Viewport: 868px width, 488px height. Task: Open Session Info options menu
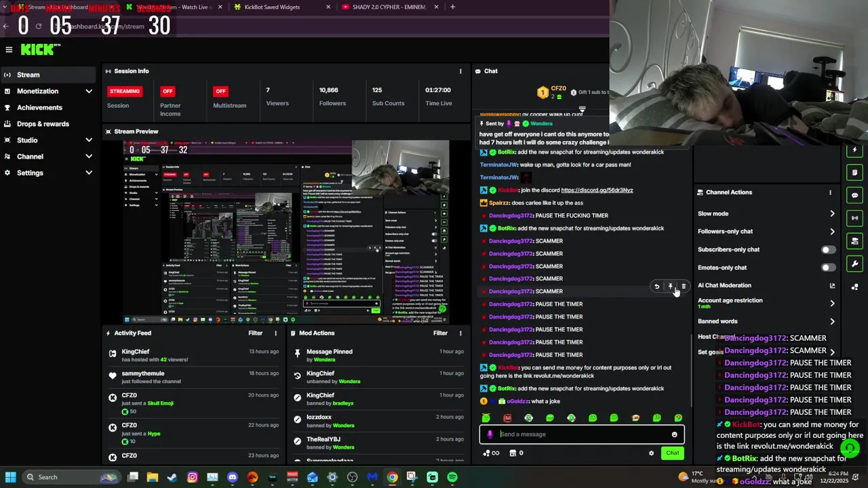(460, 71)
